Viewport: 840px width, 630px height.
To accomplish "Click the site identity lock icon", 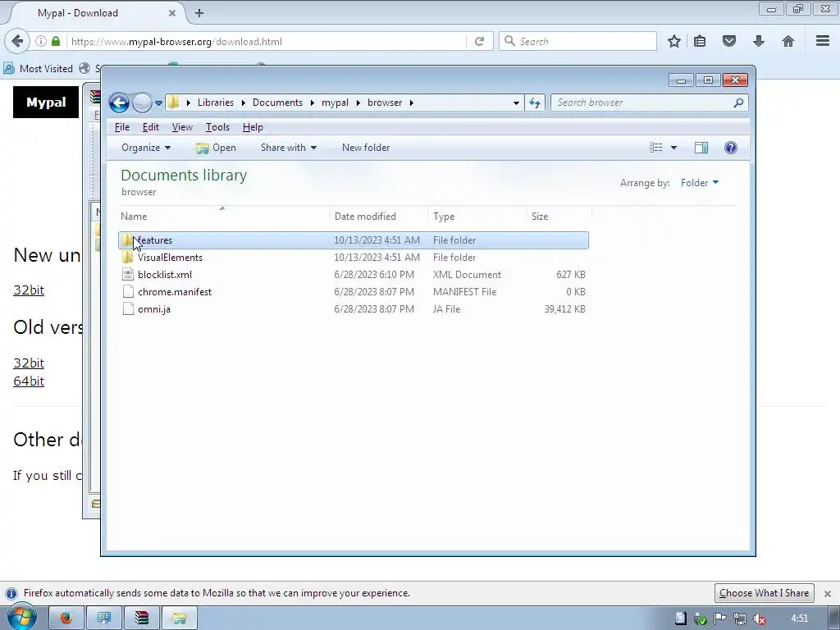I will (56, 41).
